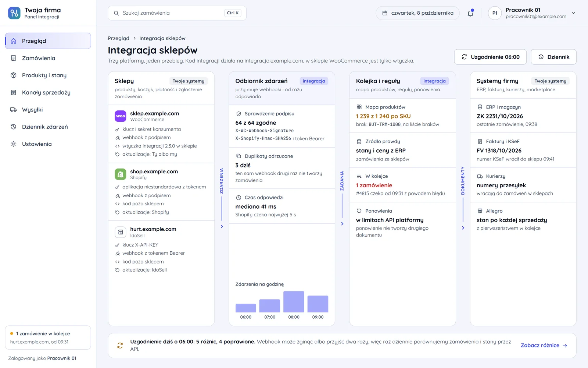Click the shield icon next to Sprawdzenie podpisu
This screenshot has width=588, height=368.
(x=239, y=114)
